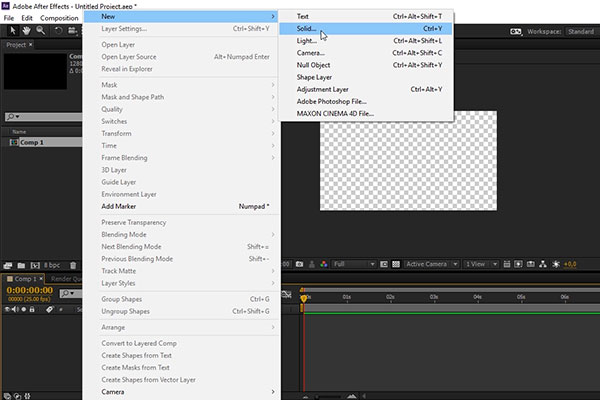Click the region of interest icon
The height and width of the screenshot is (400, 600).
point(384,264)
